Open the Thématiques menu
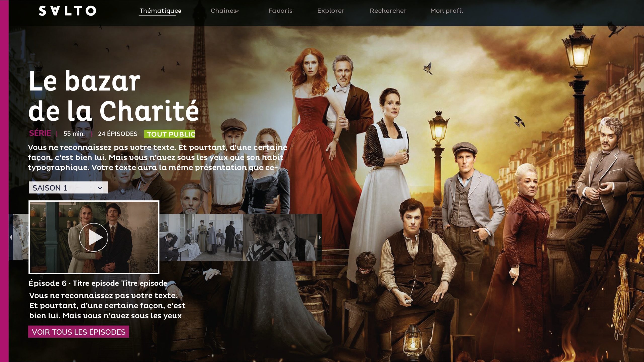Viewport: 644px width, 362px height. (x=160, y=11)
